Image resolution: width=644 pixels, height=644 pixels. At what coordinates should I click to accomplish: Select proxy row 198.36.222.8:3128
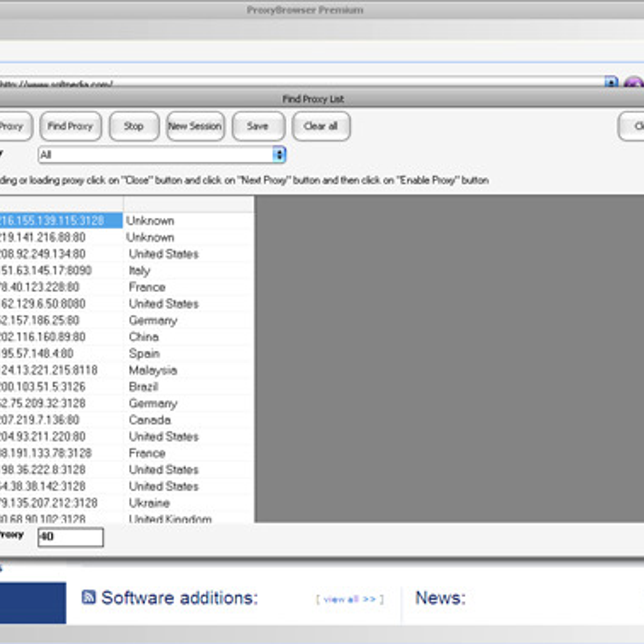(127, 469)
